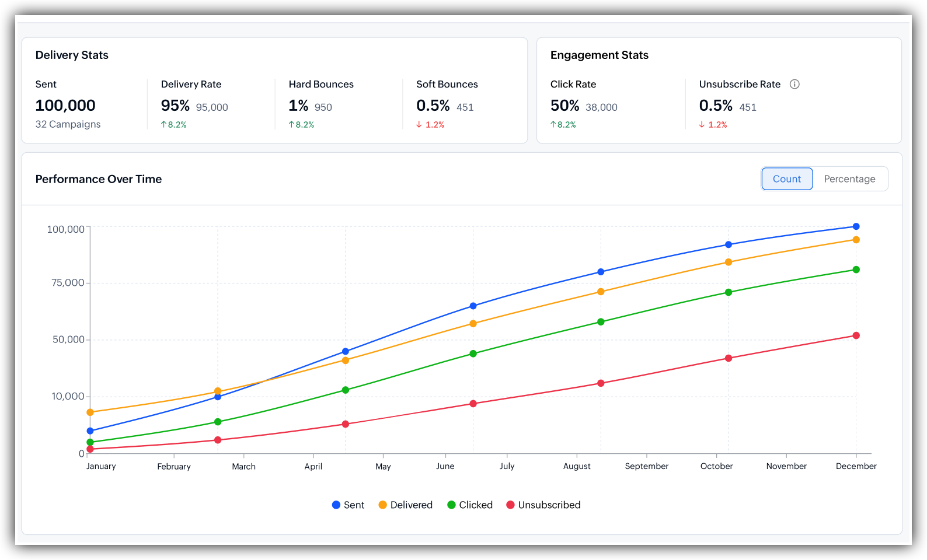
Task: Switch chart to Count view
Action: coord(787,179)
